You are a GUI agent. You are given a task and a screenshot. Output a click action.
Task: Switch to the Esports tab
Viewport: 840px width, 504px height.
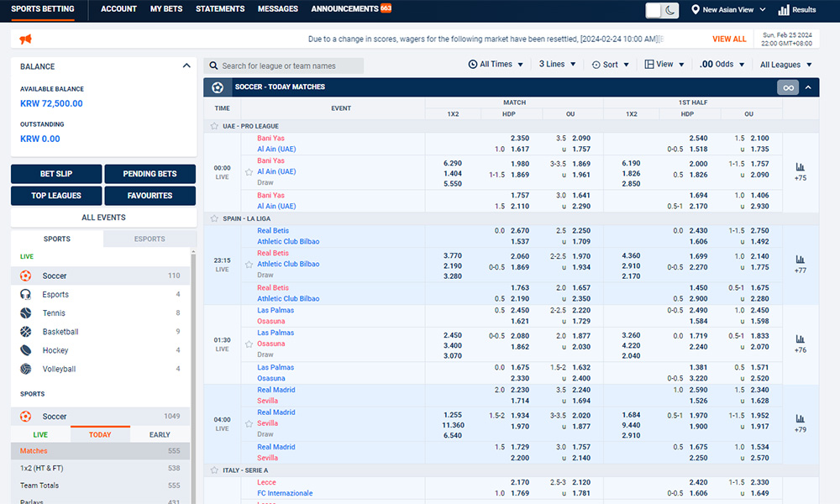click(x=150, y=239)
